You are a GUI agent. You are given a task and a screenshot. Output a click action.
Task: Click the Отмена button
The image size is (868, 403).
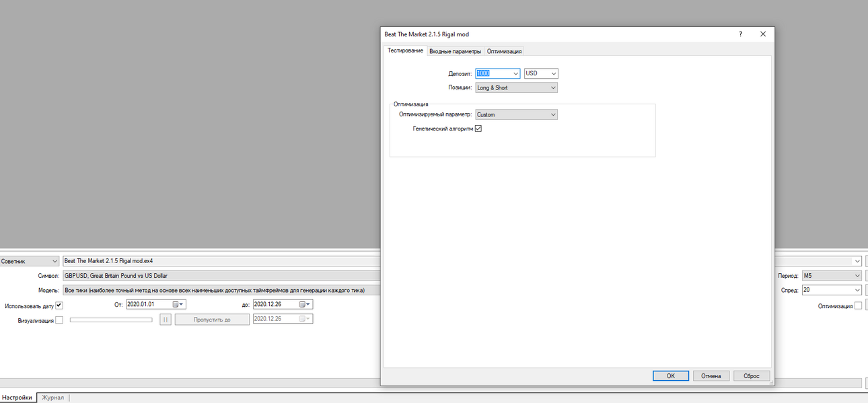711,376
